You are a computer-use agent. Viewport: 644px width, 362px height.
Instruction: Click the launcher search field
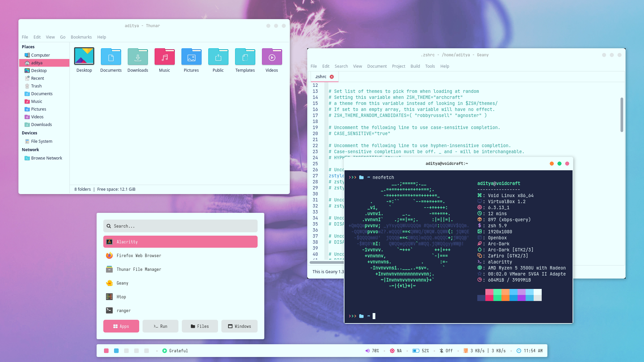click(180, 226)
